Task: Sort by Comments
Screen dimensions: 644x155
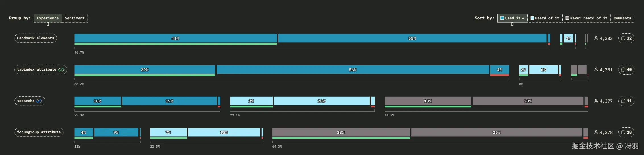Action: [622, 18]
